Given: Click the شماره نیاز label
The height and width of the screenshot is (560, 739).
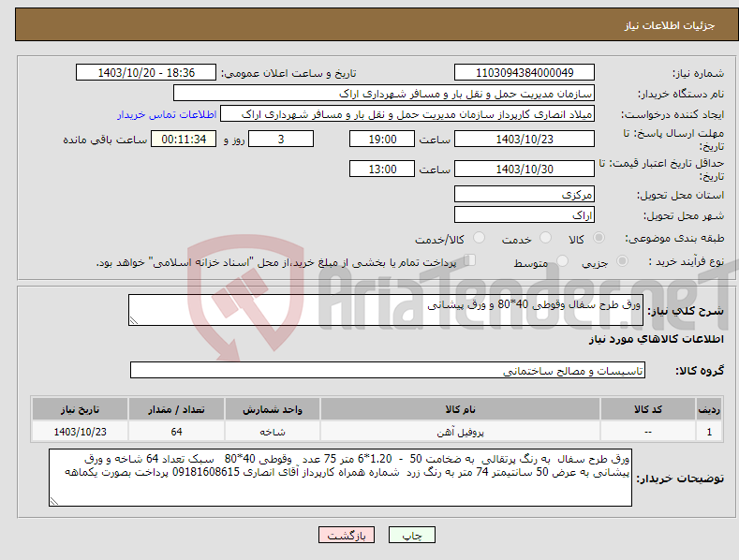Looking at the screenshot, I should pos(698,73).
